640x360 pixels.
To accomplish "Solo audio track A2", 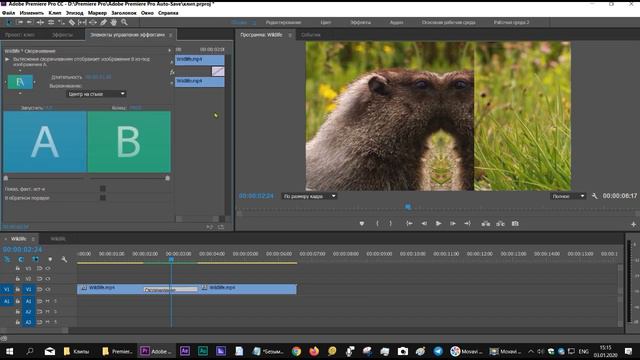I will 56,312.
